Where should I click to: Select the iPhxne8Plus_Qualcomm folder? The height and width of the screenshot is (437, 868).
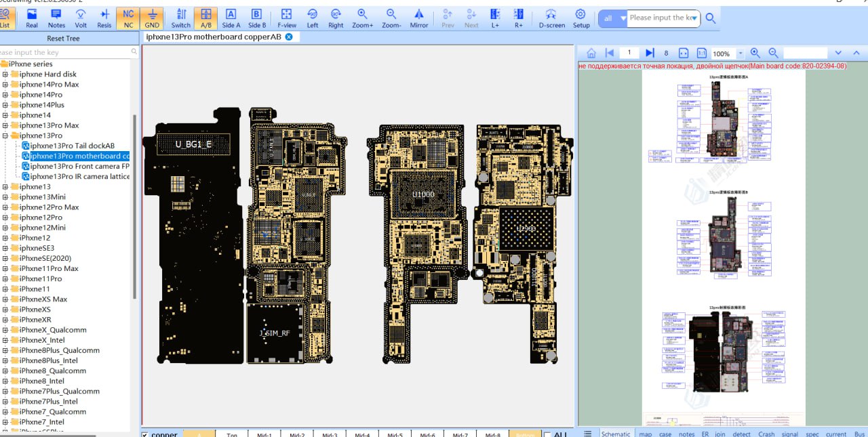click(59, 350)
